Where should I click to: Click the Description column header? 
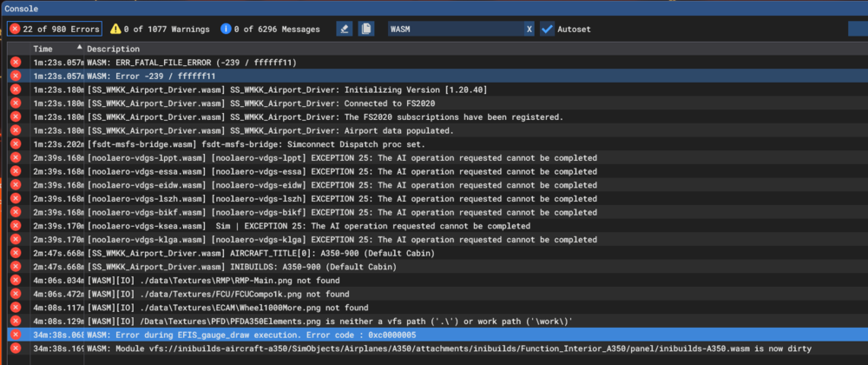113,49
